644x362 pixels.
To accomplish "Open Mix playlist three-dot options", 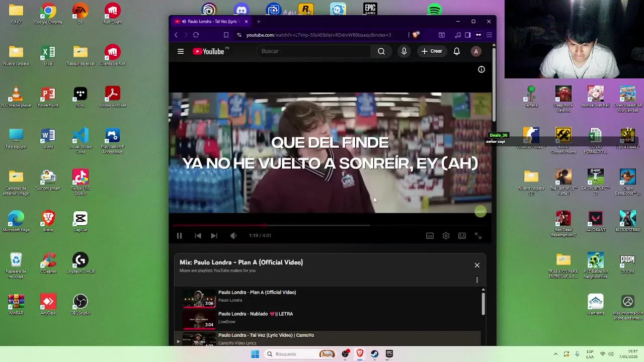I will pos(477,280).
